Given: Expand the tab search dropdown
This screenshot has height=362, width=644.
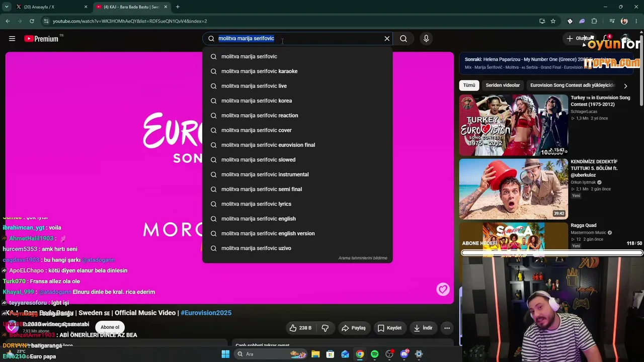Looking at the screenshot, I should click(7, 7).
